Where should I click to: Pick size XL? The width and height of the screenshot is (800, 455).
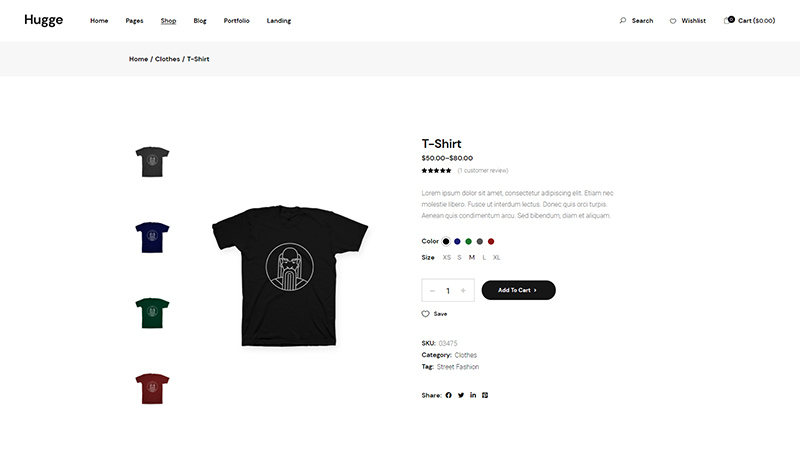tap(497, 258)
